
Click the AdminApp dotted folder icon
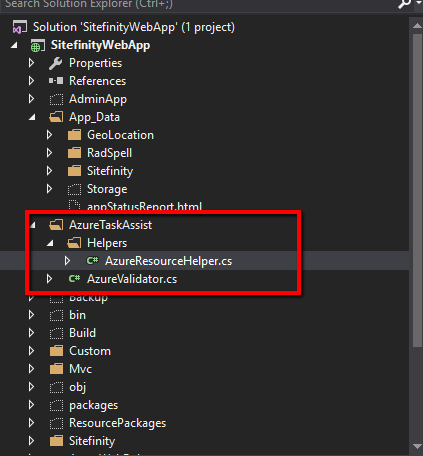56,99
